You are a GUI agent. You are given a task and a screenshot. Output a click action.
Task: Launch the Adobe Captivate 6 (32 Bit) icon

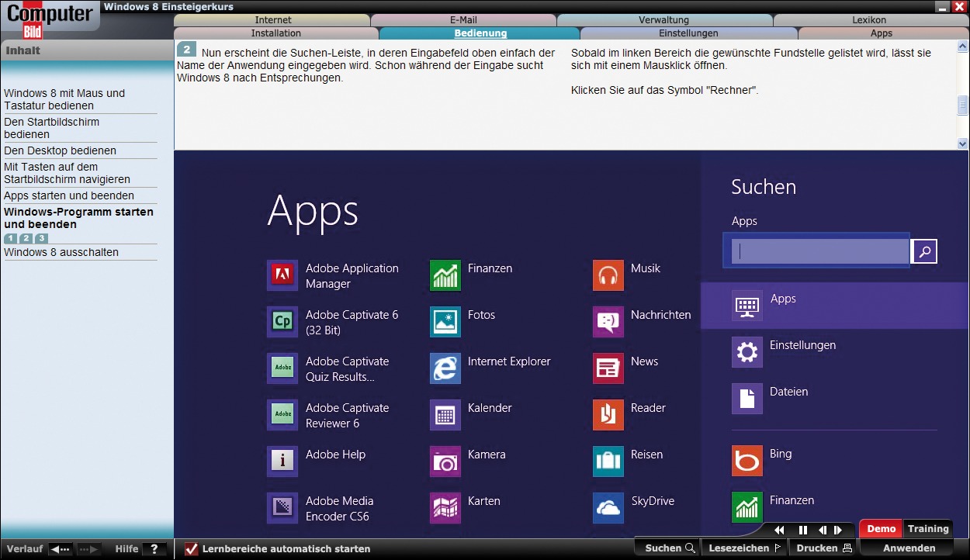tap(282, 322)
